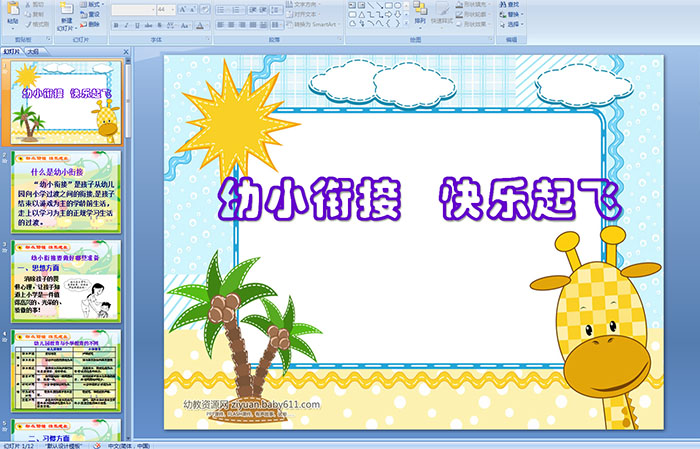Open the Change Case (Aa) dropdown
This screenshot has width=700, height=449.
(x=185, y=25)
